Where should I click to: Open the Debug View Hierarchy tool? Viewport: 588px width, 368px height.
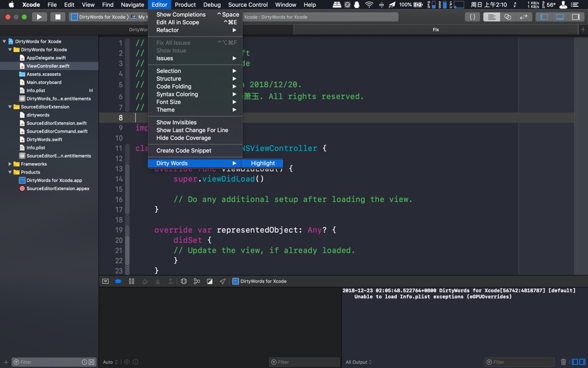184,281
